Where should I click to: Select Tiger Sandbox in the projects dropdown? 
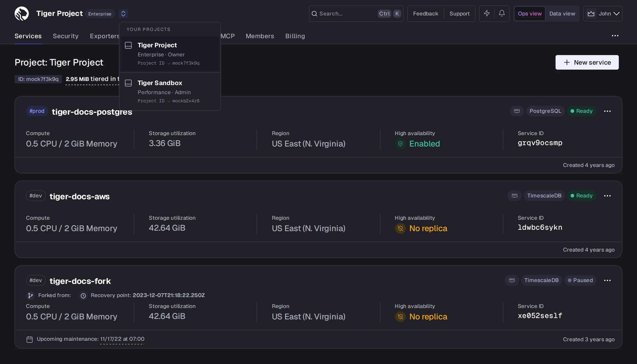tap(170, 91)
